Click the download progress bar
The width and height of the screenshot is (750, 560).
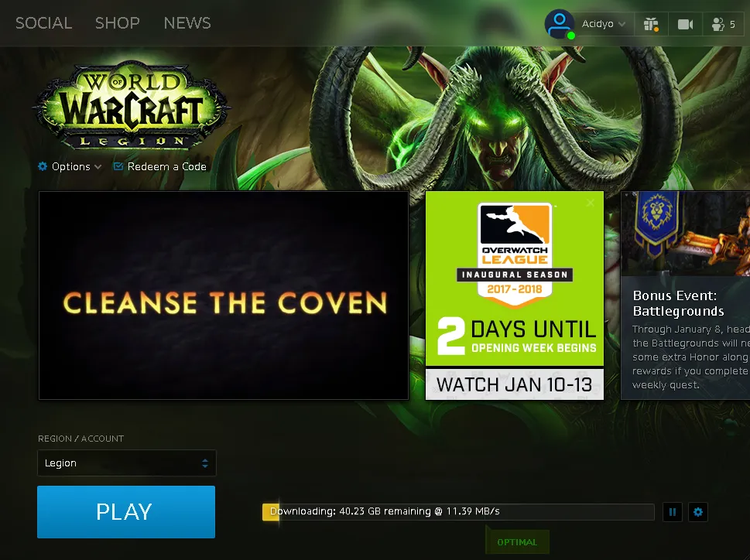458,512
